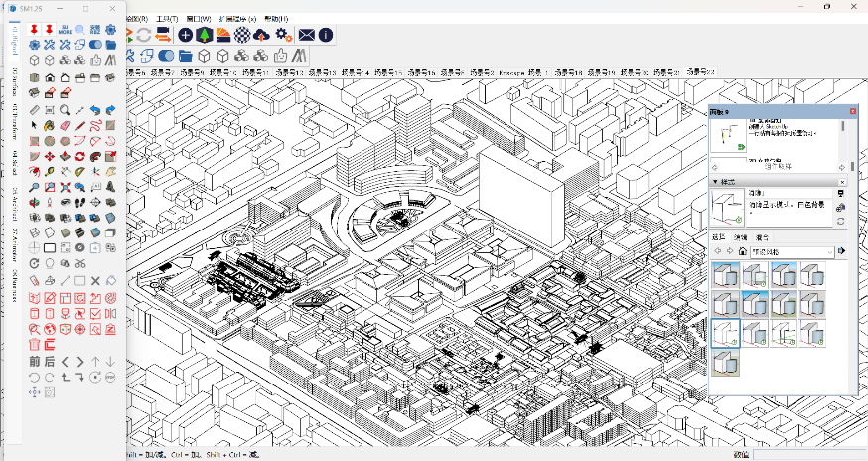The image size is (868, 461).
Task: Click the cloud upload icon in toolbar
Action: (x=261, y=35)
